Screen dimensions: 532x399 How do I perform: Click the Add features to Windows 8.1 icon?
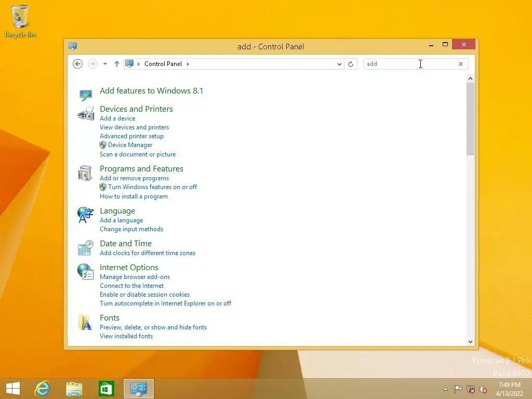86,95
